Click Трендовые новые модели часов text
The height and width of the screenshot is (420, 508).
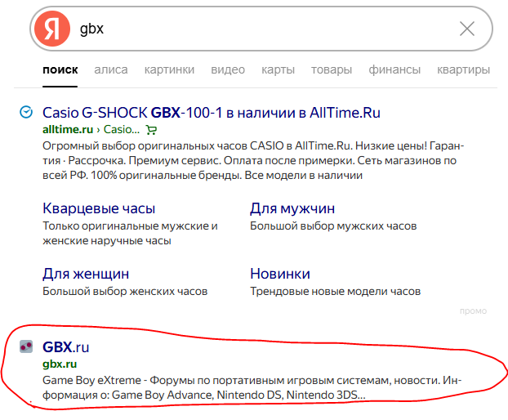click(335, 292)
